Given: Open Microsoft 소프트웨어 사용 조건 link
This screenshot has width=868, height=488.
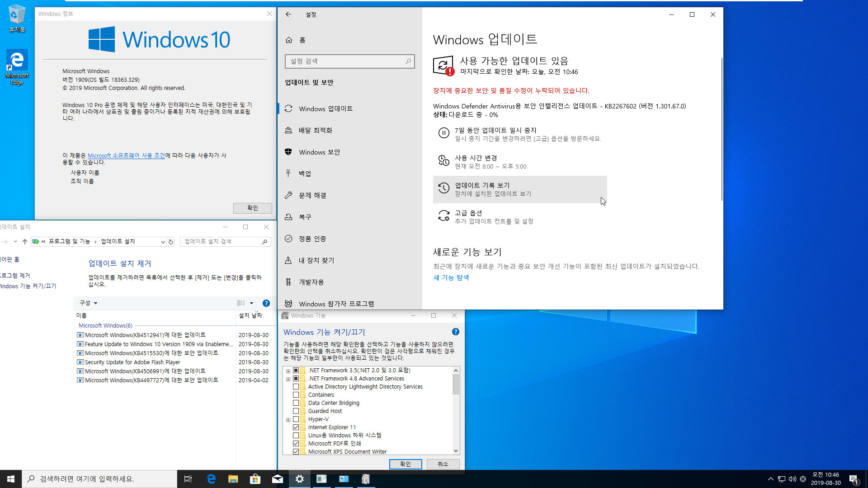Looking at the screenshot, I should [x=126, y=155].
